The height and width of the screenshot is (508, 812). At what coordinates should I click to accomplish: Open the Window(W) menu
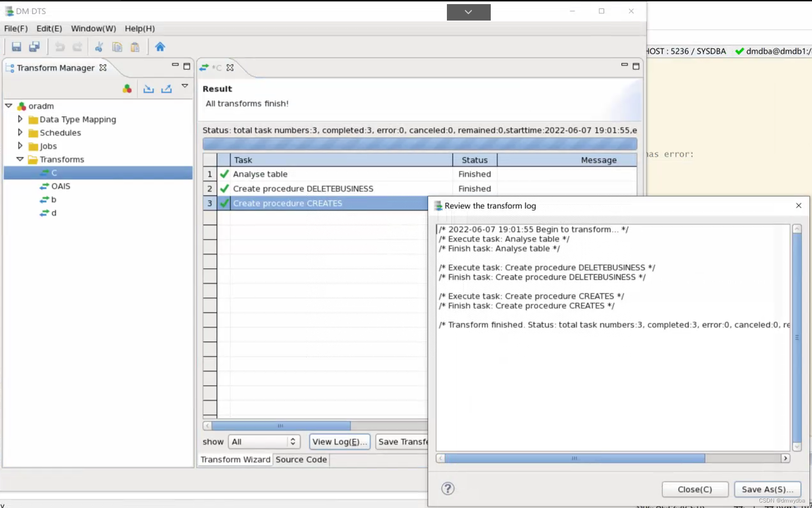pyautogui.click(x=93, y=28)
